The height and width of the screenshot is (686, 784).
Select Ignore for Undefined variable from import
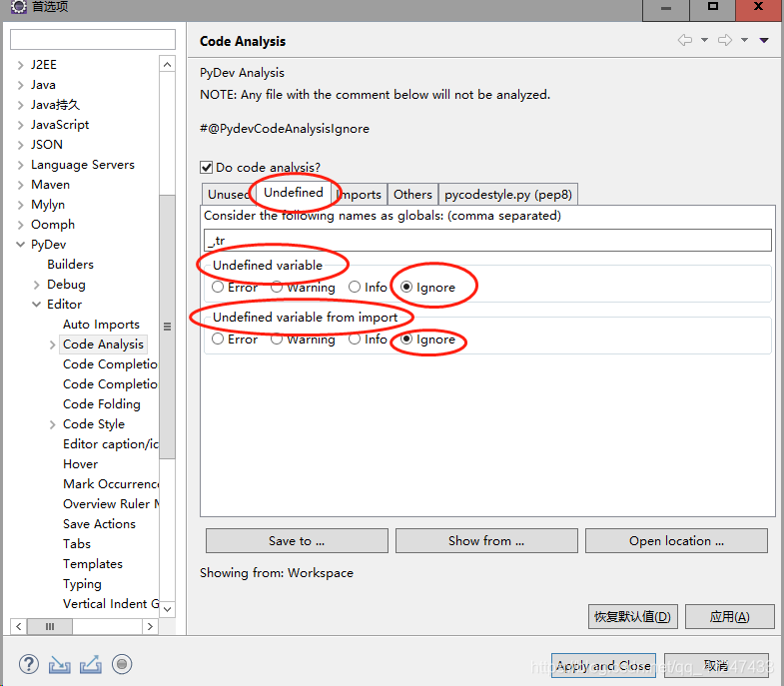tap(406, 339)
